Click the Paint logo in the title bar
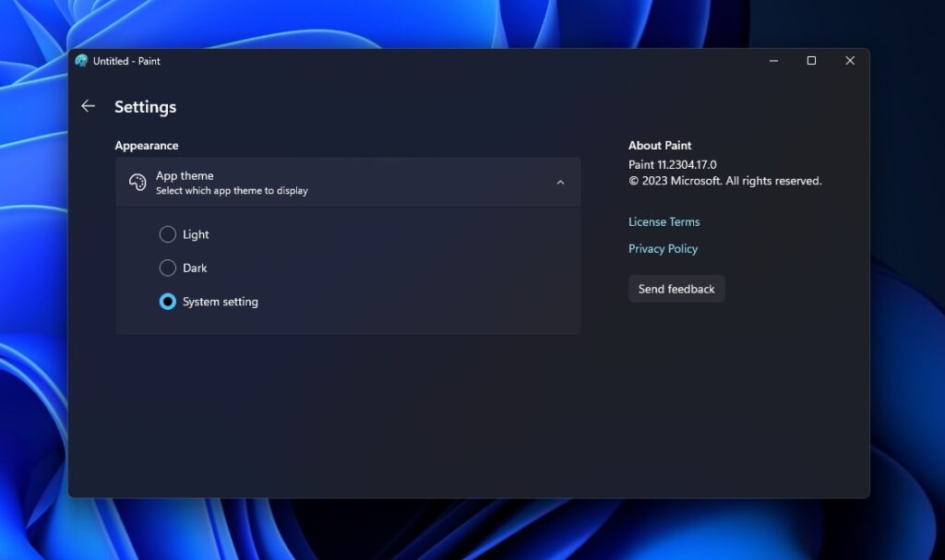The image size is (945, 560). point(83,61)
